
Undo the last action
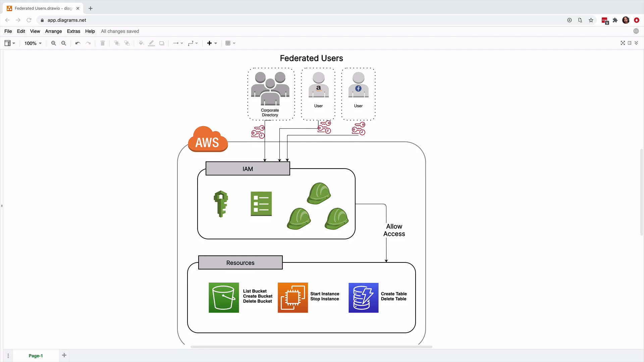click(78, 43)
